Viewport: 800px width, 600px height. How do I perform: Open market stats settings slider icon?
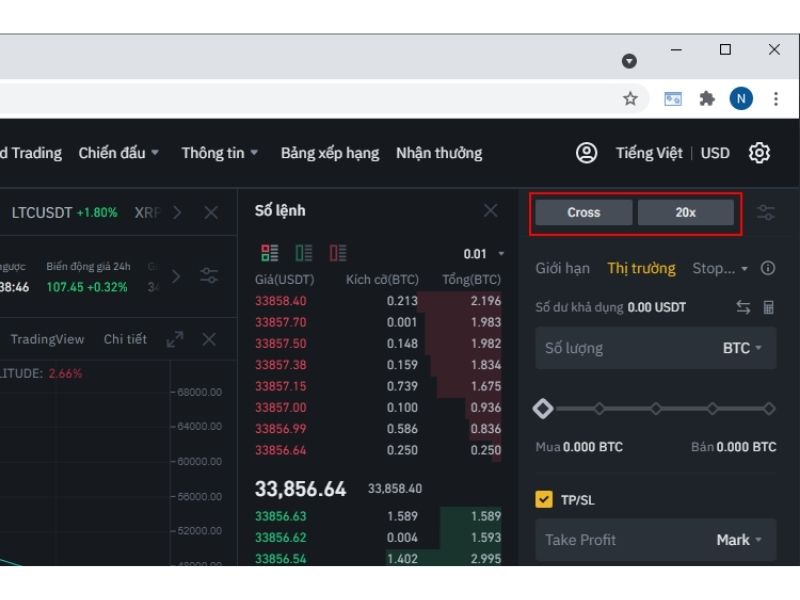[209, 276]
